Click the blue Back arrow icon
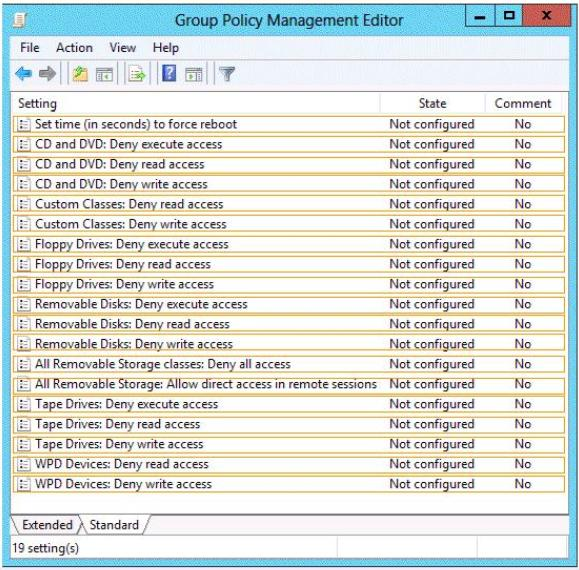Viewport: 579px width, 570px height. pyautogui.click(x=24, y=73)
